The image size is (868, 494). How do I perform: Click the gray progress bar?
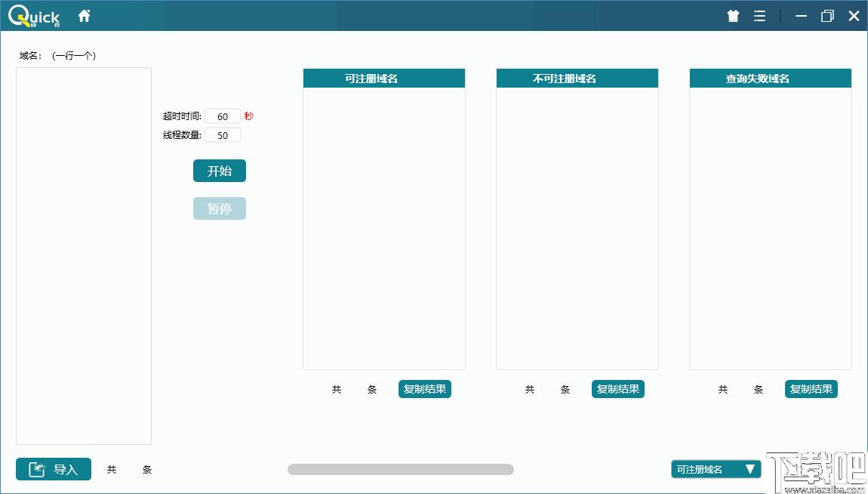(400, 470)
